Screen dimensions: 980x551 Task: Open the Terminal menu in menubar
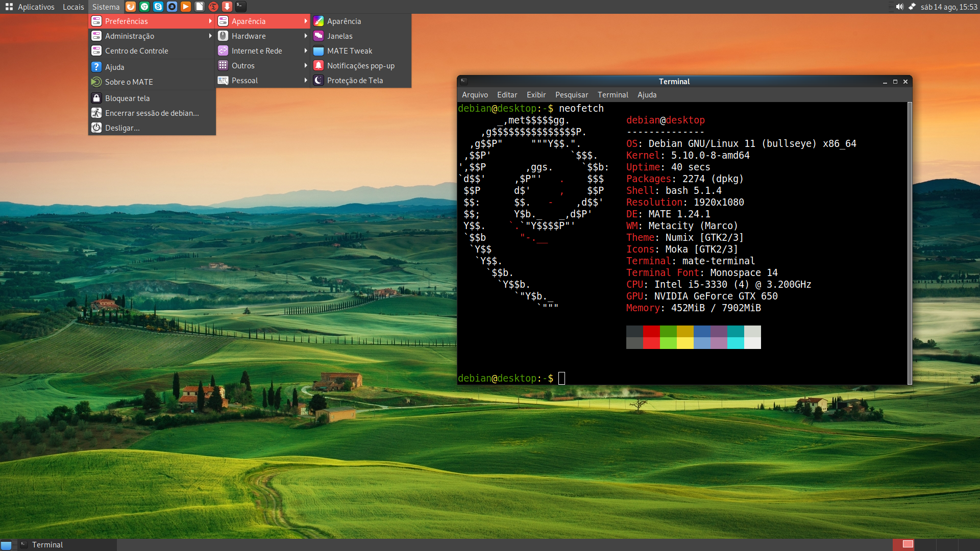pos(613,95)
